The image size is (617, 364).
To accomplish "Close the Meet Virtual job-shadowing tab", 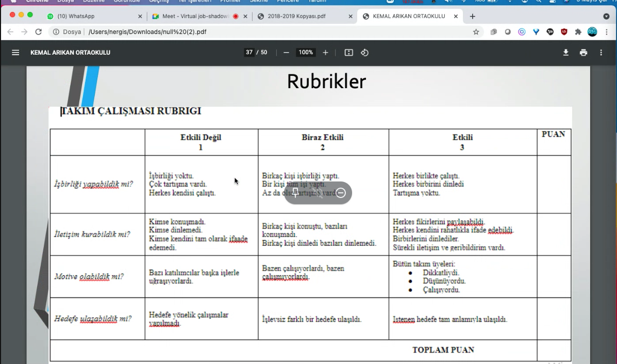I will (x=245, y=16).
